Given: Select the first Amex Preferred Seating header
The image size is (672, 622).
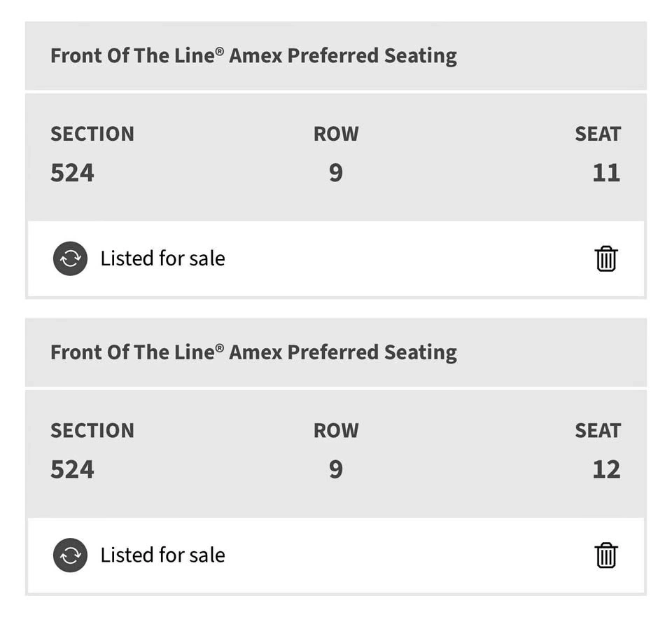Looking at the screenshot, I should pos(253,56).
